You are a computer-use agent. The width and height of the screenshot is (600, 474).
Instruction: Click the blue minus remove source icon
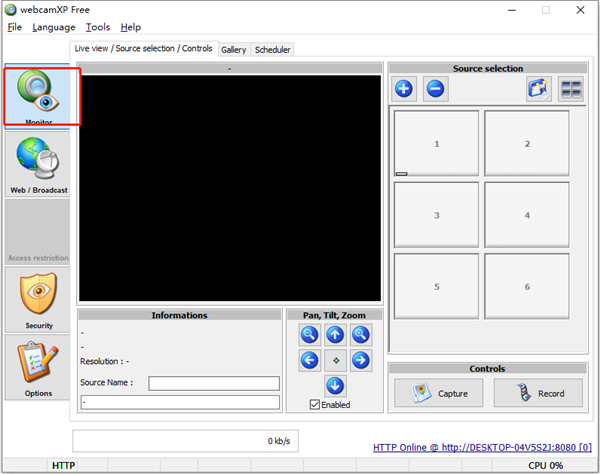[x=435, y=89]
